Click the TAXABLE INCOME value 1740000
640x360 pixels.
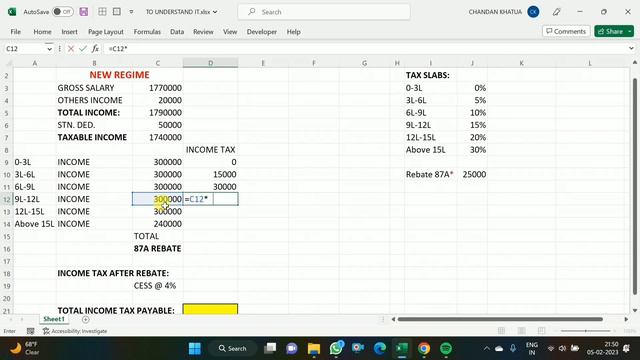coord(158,137)
